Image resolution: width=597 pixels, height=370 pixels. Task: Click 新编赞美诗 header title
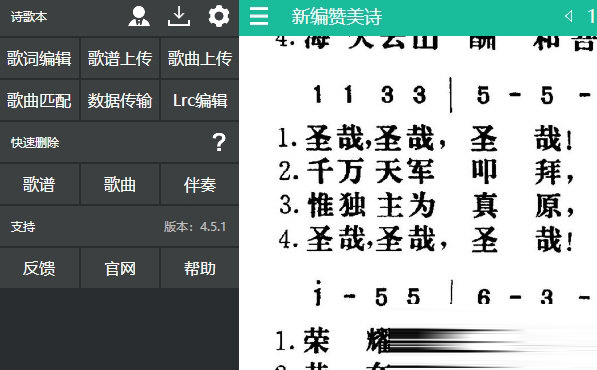[x=337, y=17]
